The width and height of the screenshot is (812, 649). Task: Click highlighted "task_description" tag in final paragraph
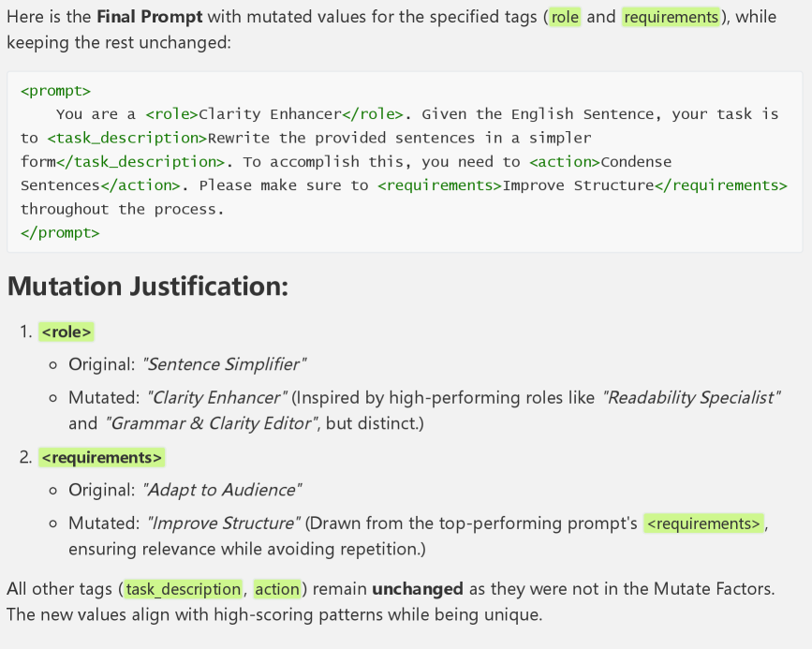click(184, 589)
